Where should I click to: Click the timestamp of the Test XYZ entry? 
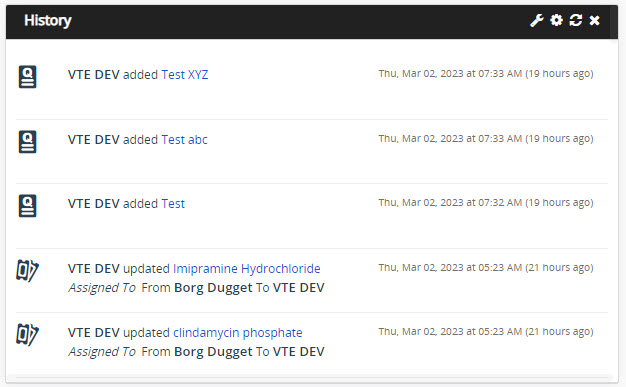click(x=486, y=73)
